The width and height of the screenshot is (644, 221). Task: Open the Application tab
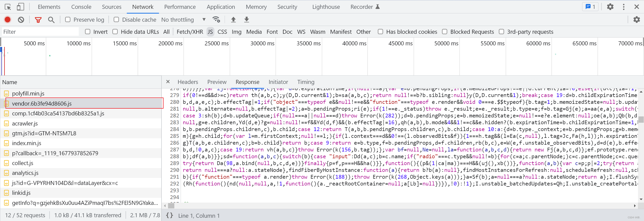[221, 7]
